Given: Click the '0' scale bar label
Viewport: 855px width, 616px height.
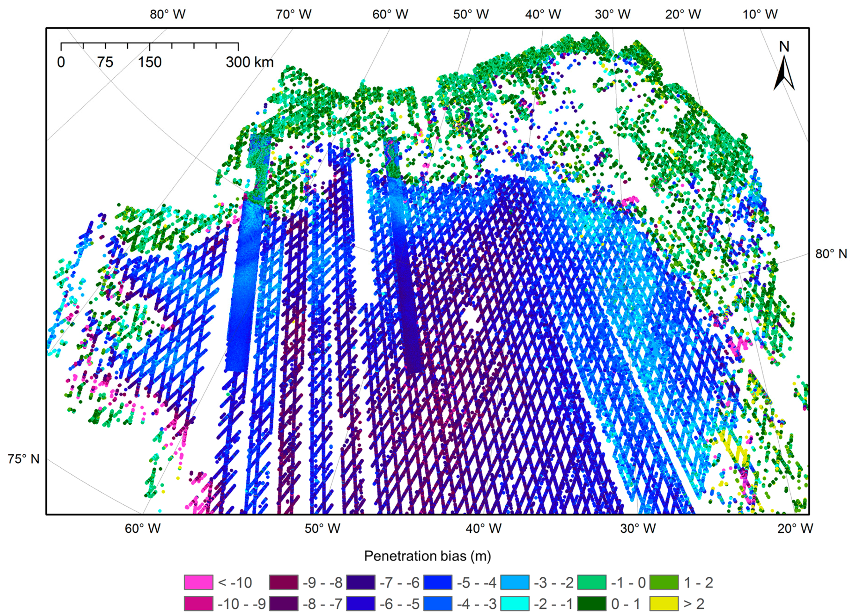Looking at the screenshot, I should 61,62.
